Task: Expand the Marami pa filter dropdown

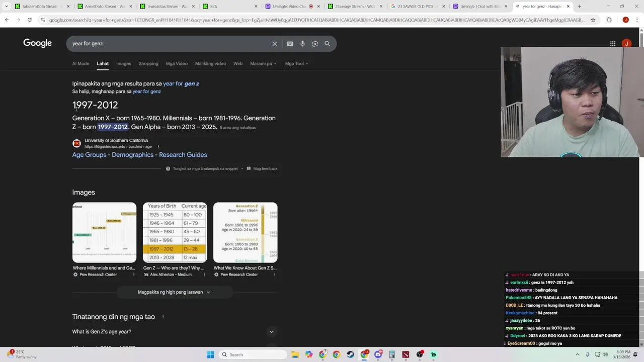Action: 263,64
